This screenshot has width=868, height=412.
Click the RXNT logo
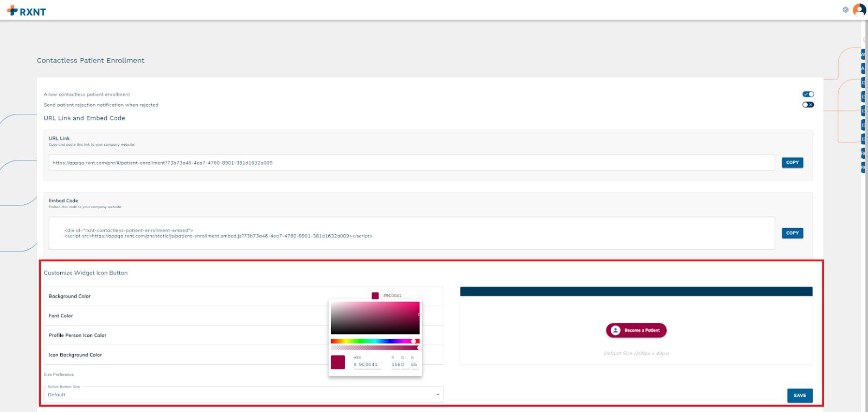(26, 11)
